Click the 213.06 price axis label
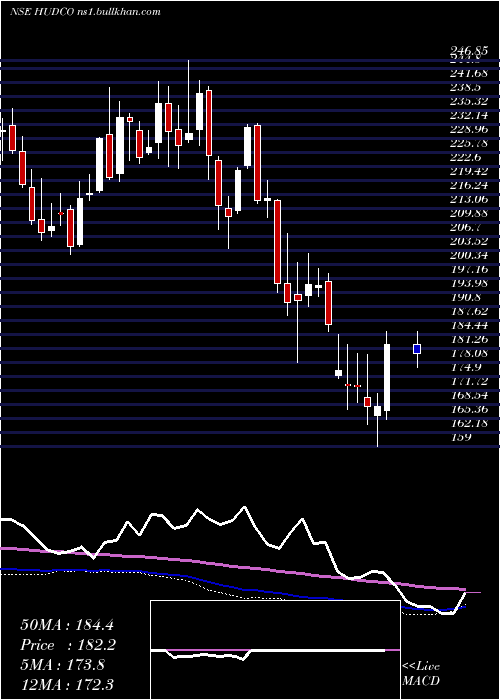500x700 pixels. (x=469, y=199)
